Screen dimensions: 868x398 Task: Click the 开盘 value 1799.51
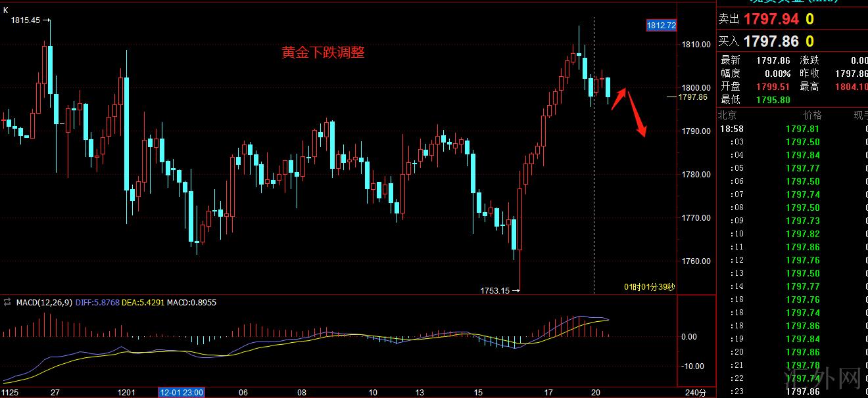(x=773, y=86)
